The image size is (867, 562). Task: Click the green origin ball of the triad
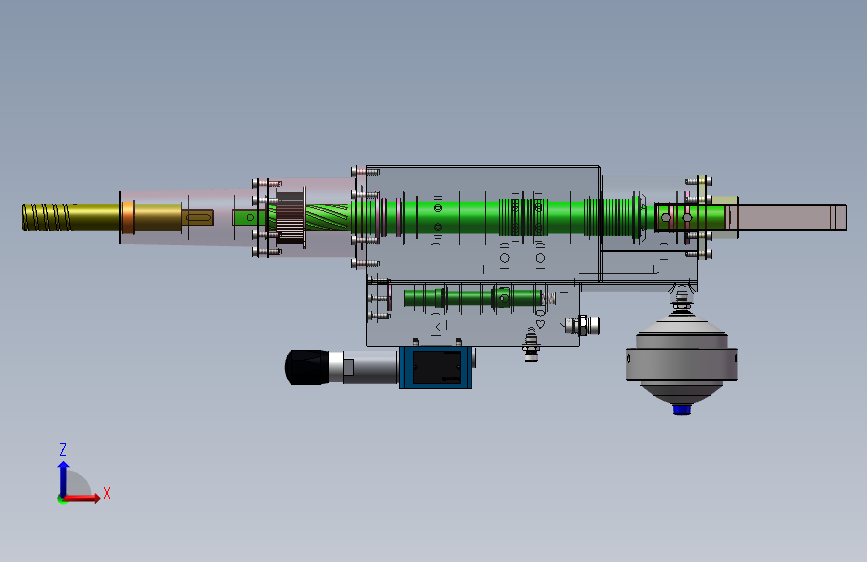point(62,500)
